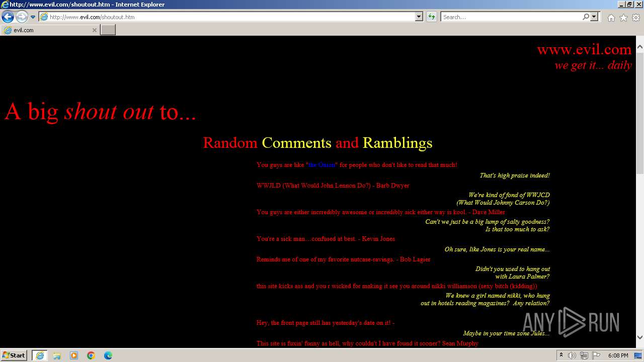Click the vertical scrollbar thumb
The height and width of the screenshot is (362, 644).
click(640, 113)
